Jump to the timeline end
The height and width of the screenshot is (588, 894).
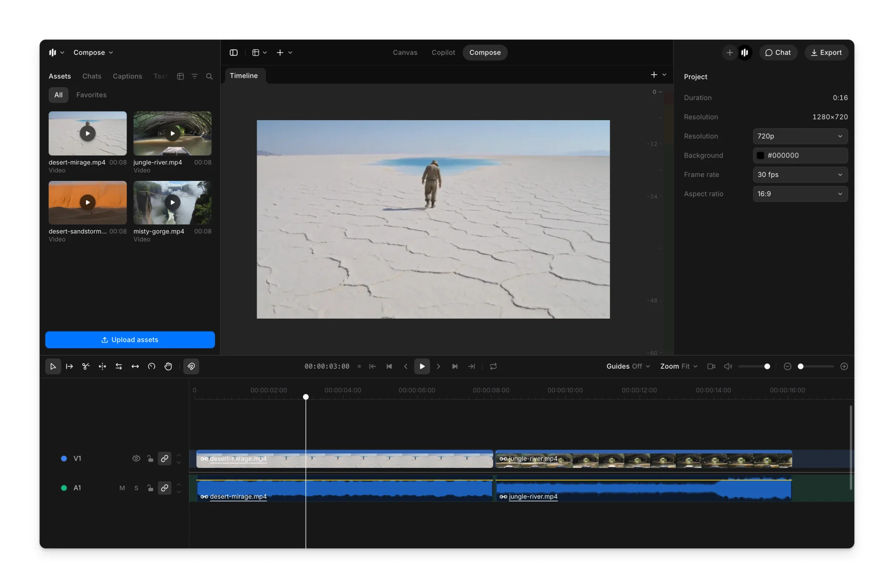click(x=472, y=366)
